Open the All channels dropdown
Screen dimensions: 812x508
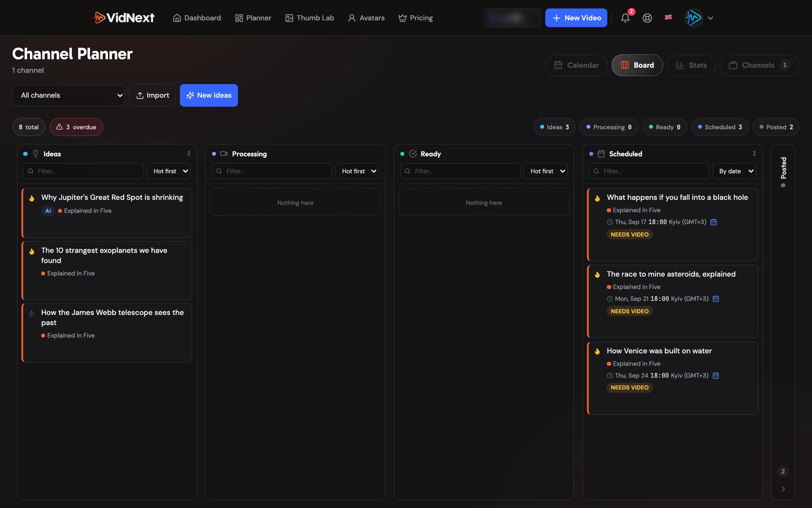pos(69,95)
